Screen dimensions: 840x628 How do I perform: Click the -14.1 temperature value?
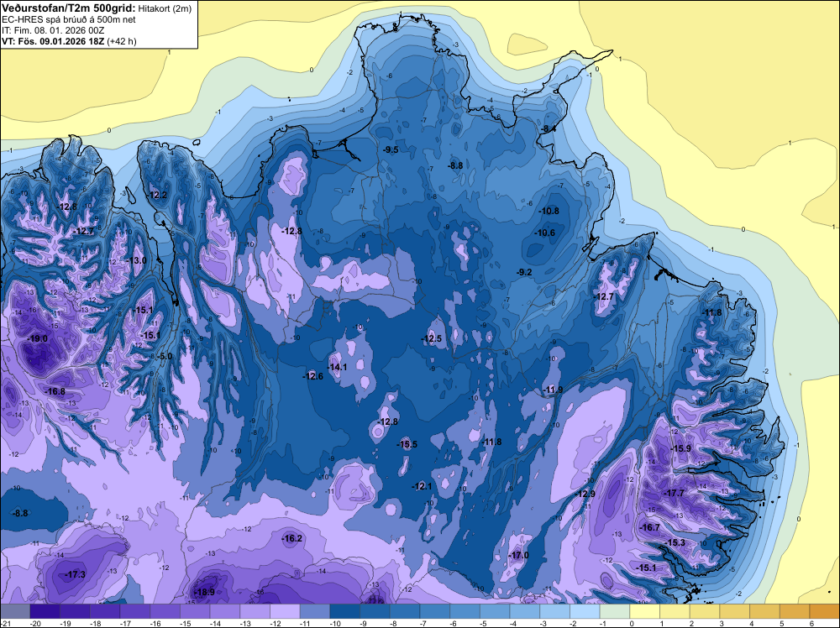point(338,367)
